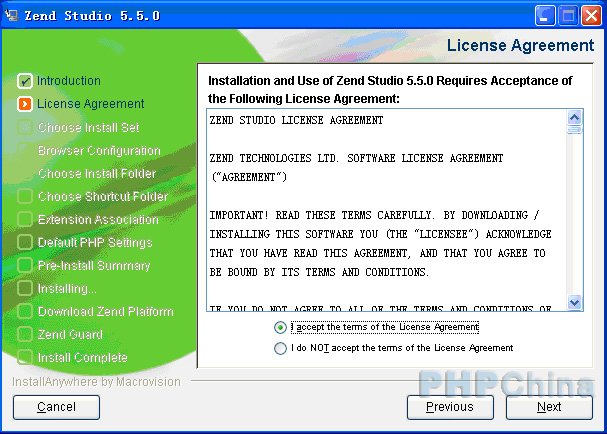The width and height of the screenshot is (607, 434).
Task: Click the Download Zend Platform step
Action: click(106, 311)
